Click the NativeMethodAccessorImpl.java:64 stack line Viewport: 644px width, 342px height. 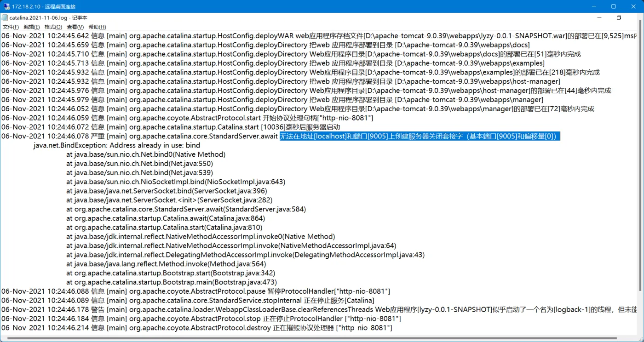coord(231,246)
